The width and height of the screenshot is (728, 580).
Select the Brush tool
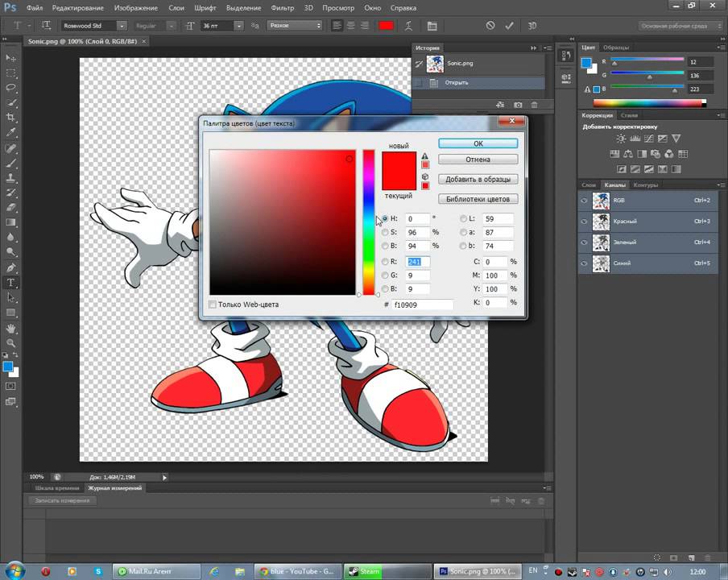[x=10, y=164]
